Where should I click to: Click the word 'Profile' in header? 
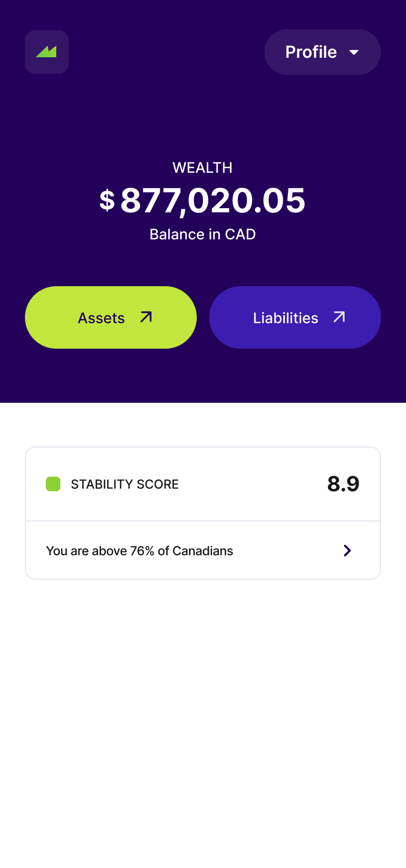click(x=311, y=52)
